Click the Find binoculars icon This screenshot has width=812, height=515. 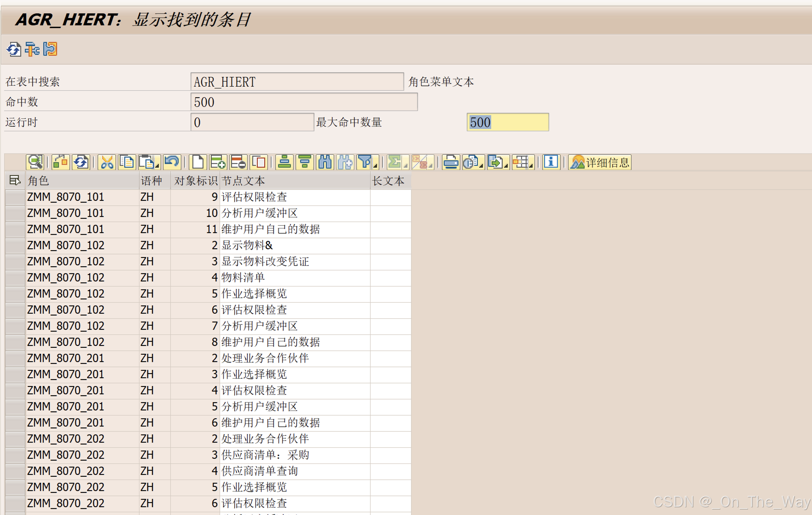click(x=325, y=162)
